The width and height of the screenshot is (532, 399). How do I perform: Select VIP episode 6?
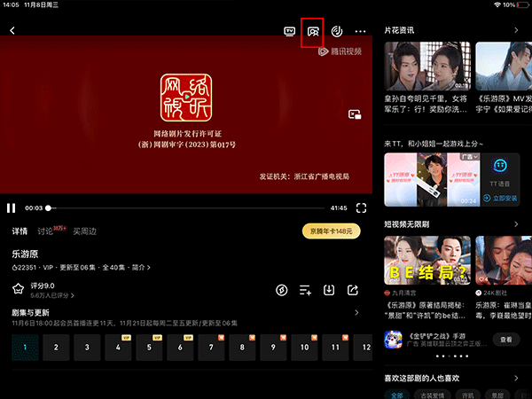tap(180, 347)
